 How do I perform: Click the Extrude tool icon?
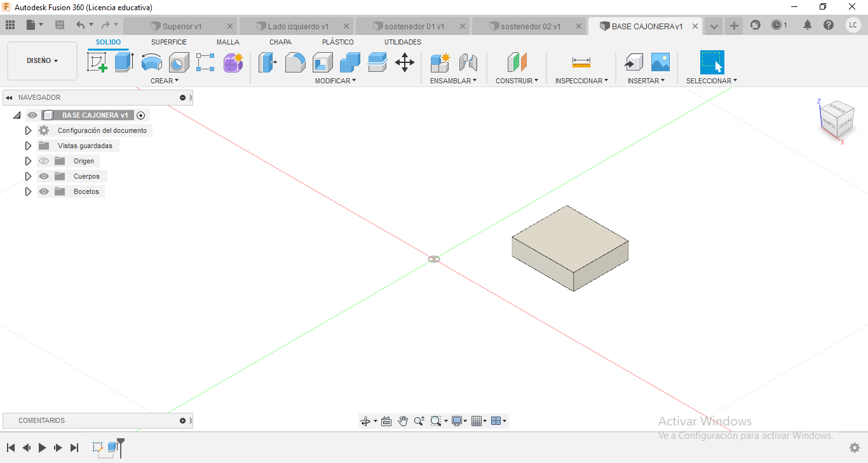point(124,62)
